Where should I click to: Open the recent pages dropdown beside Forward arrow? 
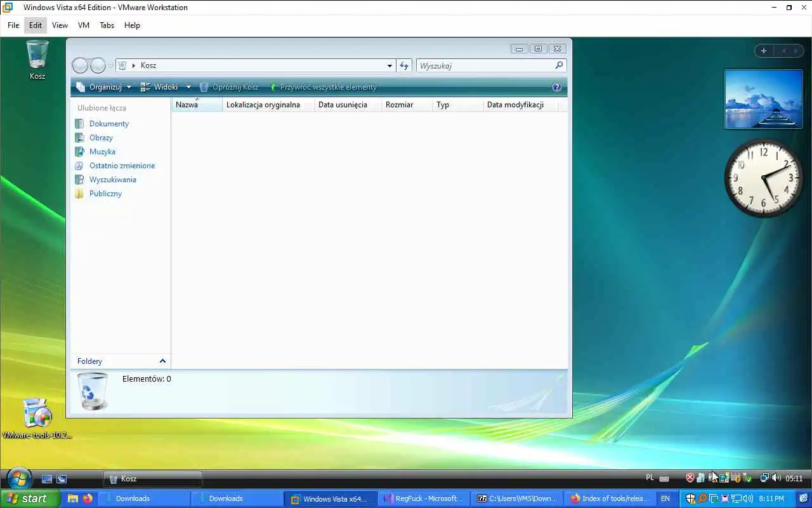[x=110, y=65]
